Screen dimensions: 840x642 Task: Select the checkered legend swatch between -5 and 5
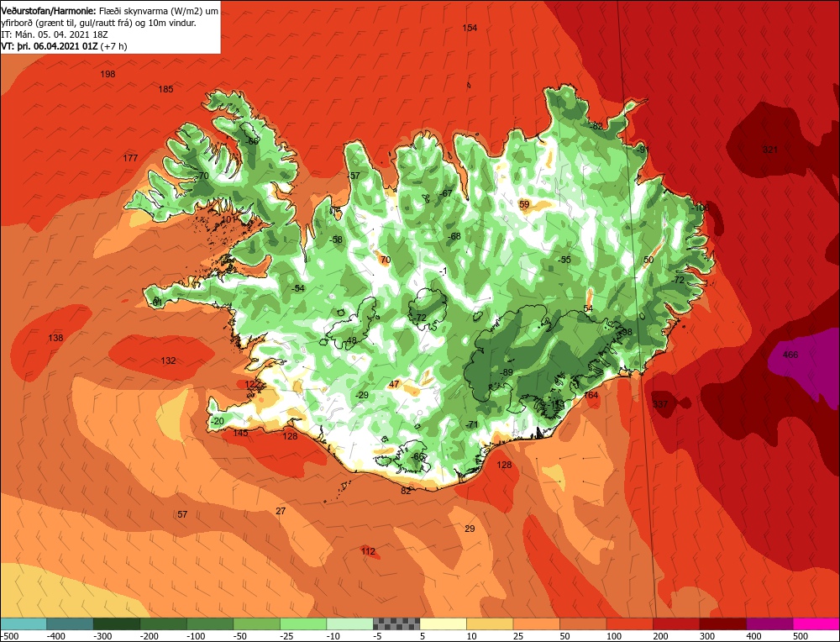click(396, 624)
